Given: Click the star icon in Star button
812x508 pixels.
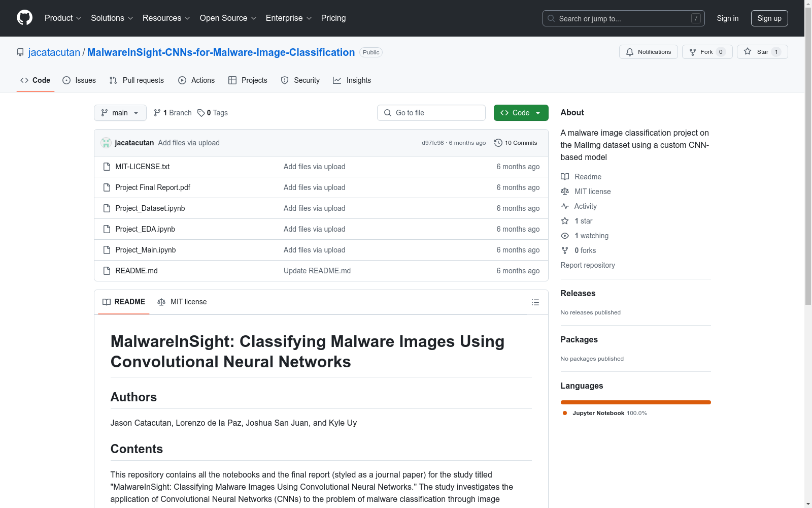Looking at the screenshot, I should (748, 51).
